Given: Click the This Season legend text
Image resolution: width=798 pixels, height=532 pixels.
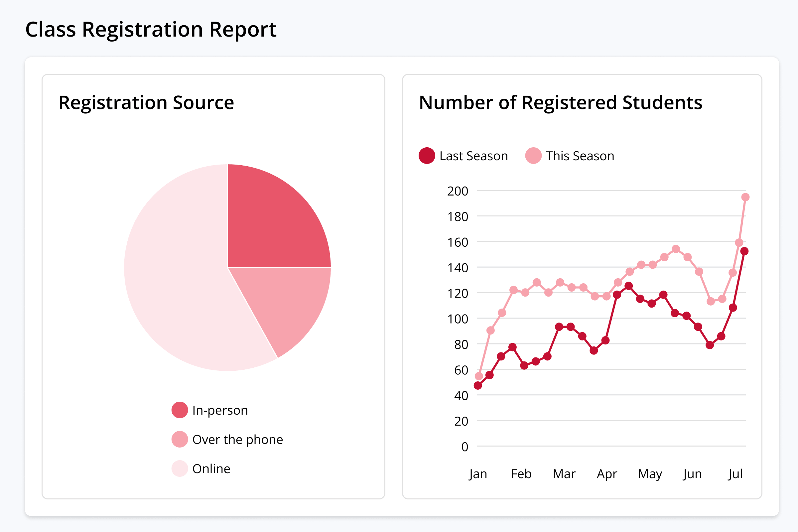Looking at the screenshot, I should (x=580, y=156).
